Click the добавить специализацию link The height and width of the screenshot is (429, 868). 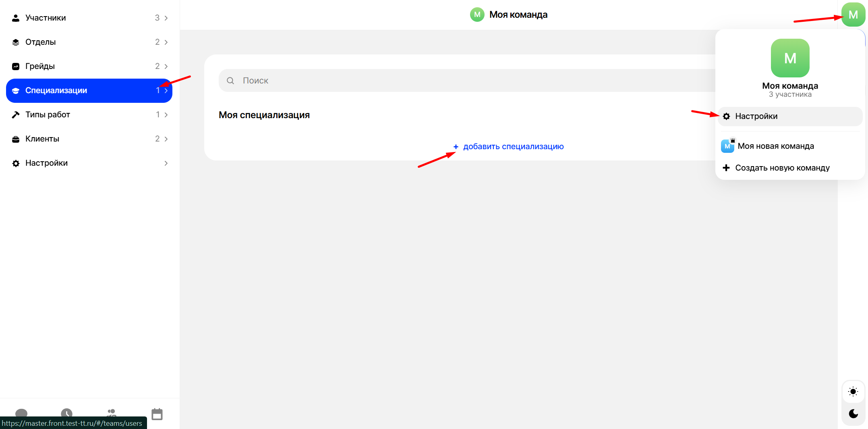click(x=513, y=147)
